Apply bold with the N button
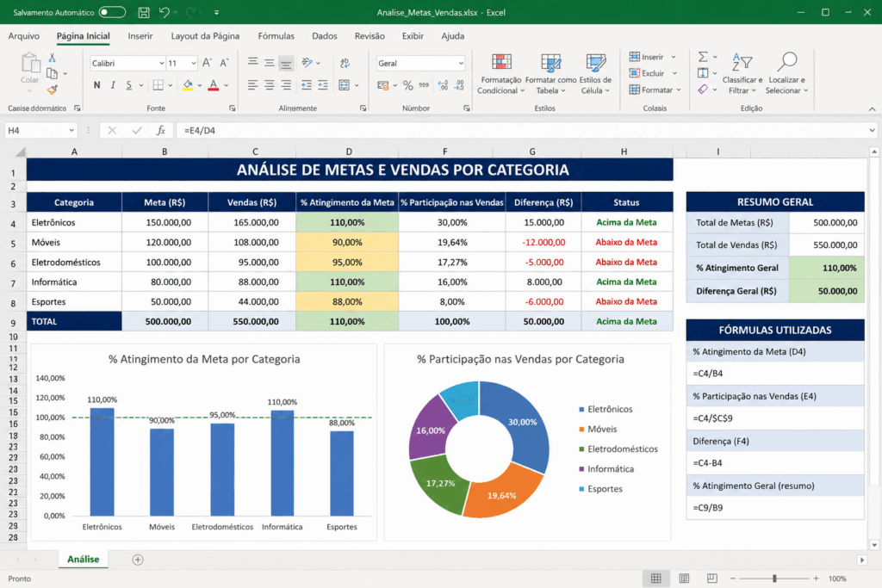Image resolution: width=882 pixels, height=588 pixels. (96, 85)
